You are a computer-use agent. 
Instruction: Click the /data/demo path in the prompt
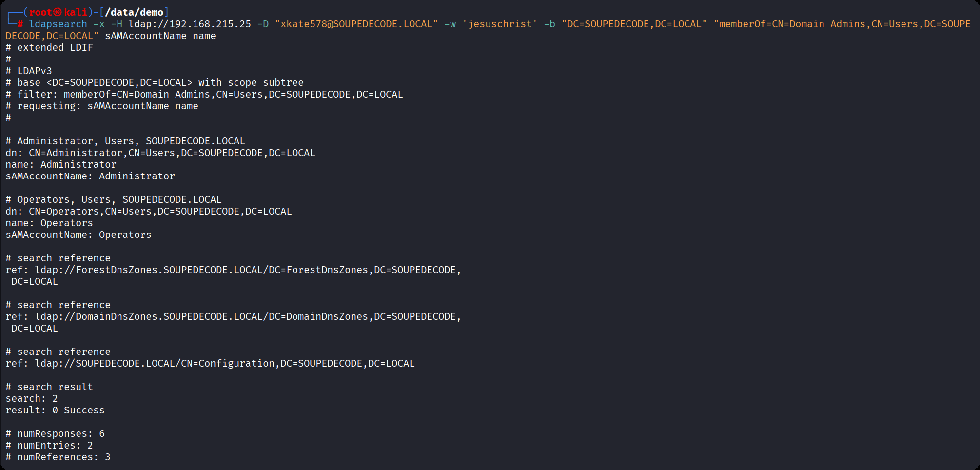[134, 12]
